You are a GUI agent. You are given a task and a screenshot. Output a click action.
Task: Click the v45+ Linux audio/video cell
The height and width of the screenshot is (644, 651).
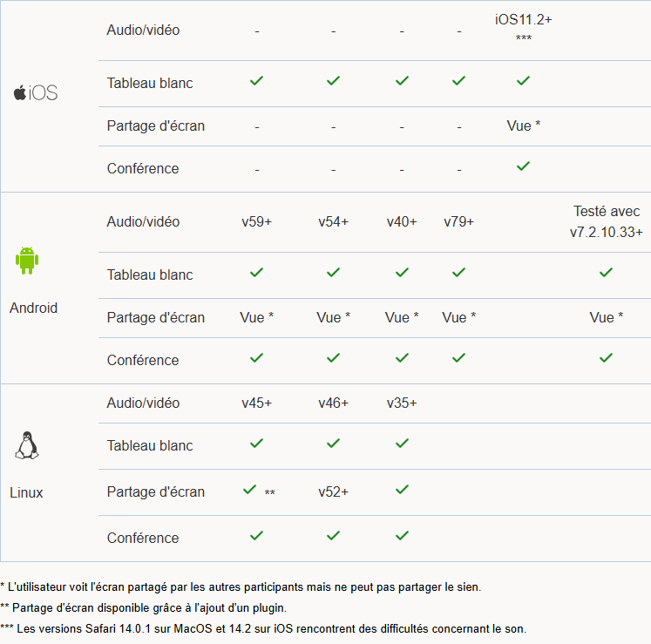tap(257, 403)
